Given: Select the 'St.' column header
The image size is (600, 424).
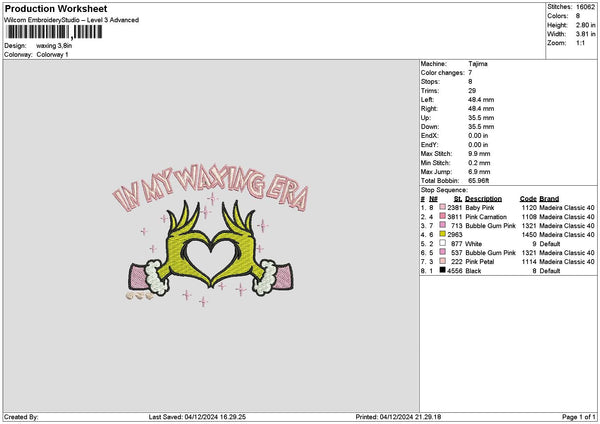Looking at the screenshot, I should coord(458,199).
